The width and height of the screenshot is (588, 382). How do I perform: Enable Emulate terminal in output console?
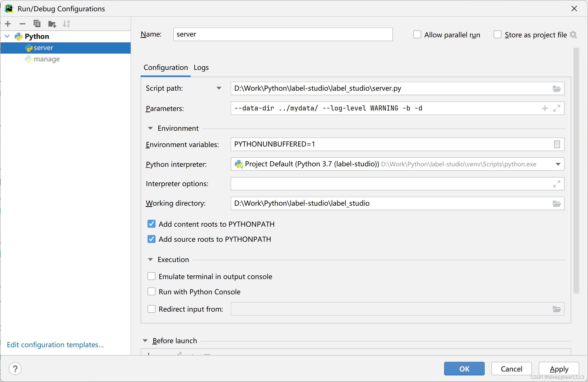(x=151, y=276)
